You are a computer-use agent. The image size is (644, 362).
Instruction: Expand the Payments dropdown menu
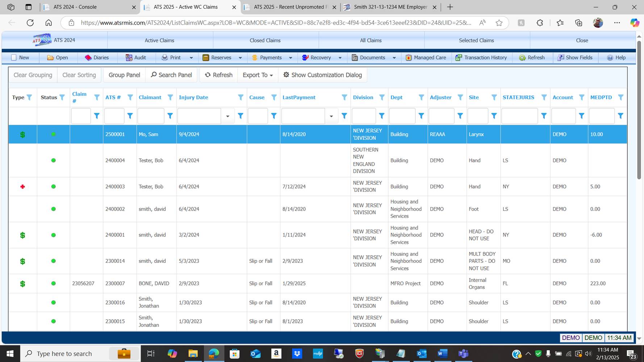(290, 58)
